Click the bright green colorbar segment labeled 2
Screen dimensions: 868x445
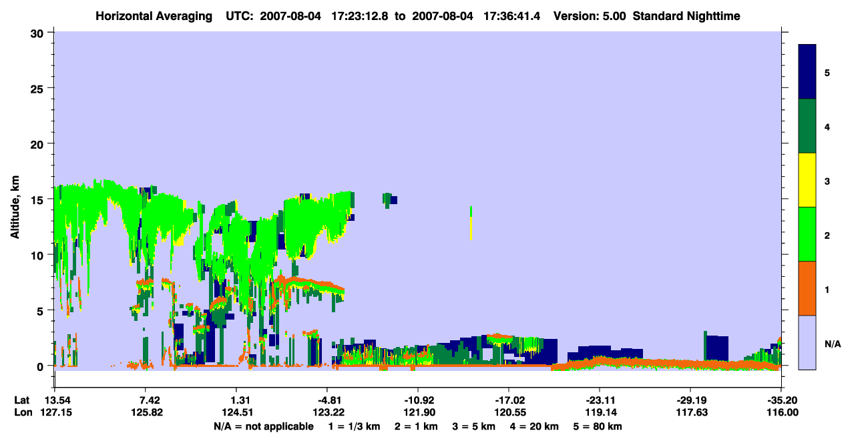click(807, 234)
